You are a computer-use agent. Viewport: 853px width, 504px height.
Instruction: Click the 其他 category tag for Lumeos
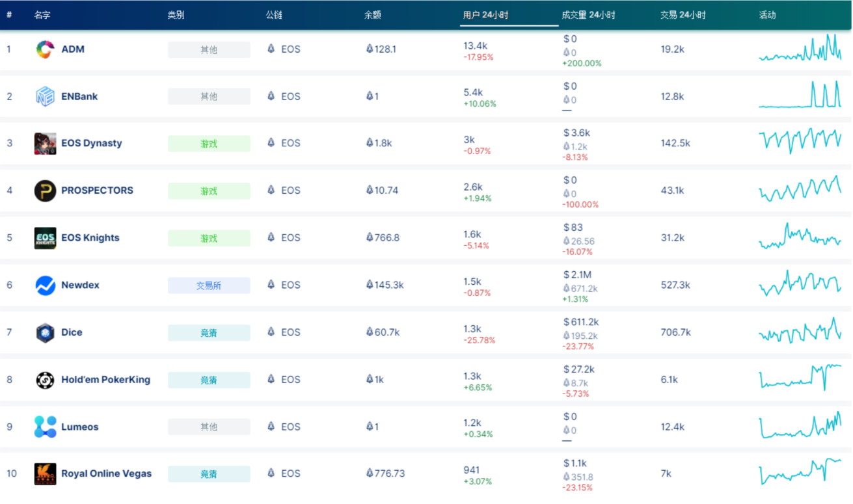(209, 427)
